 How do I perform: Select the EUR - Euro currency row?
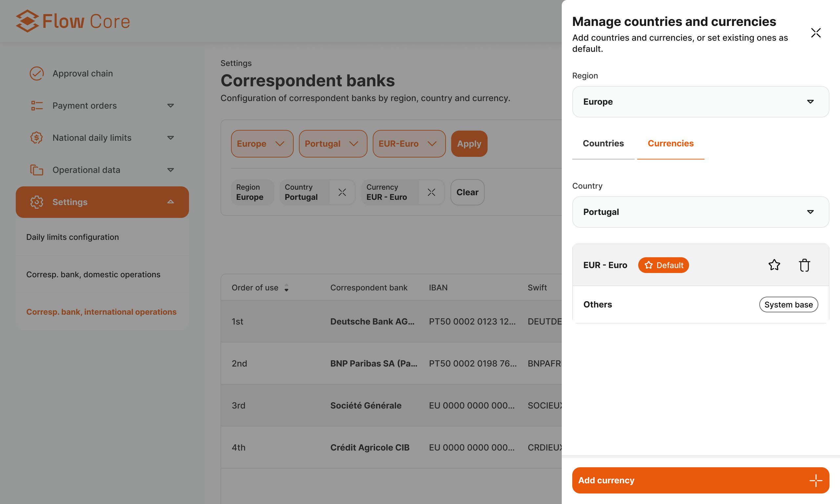[x=701, y=265]
